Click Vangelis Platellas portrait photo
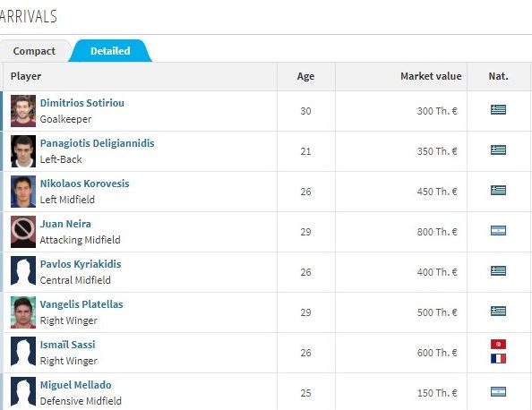 [23, 312]
